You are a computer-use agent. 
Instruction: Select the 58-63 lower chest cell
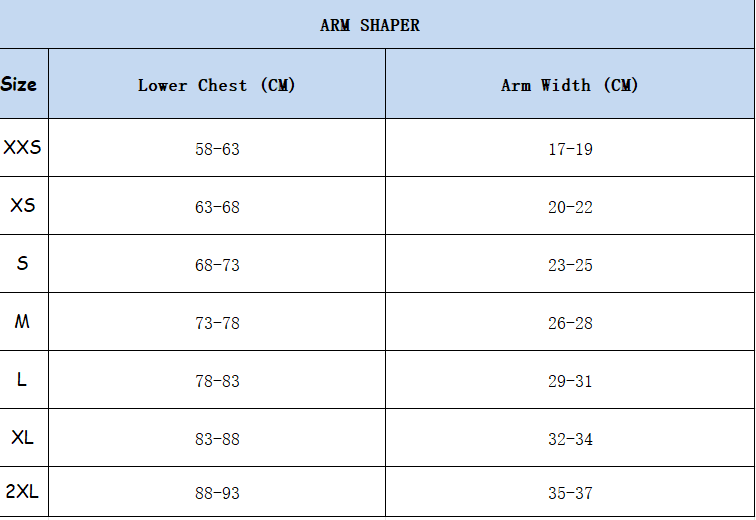217,147
